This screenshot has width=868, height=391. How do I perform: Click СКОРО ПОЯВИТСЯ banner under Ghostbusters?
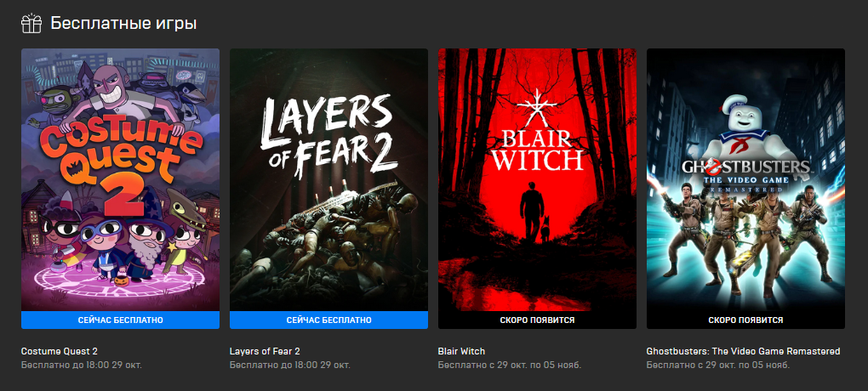click(745, 320)
